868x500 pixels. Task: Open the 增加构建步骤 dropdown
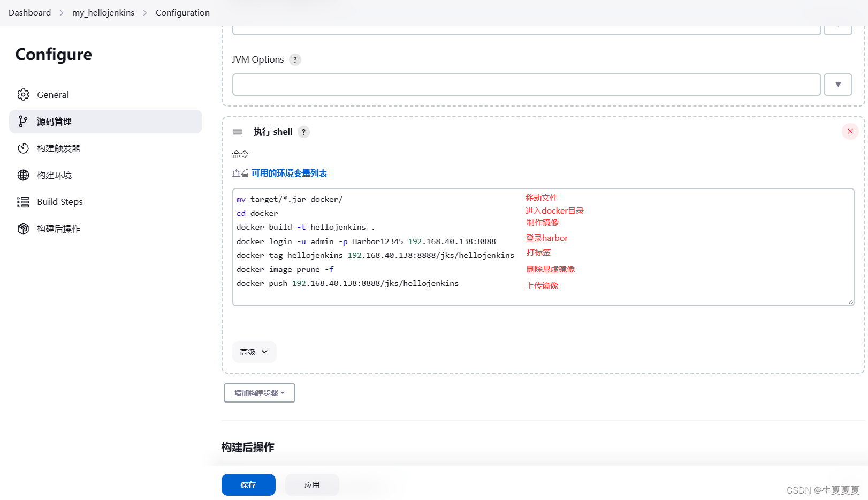[x=260, y=393]
